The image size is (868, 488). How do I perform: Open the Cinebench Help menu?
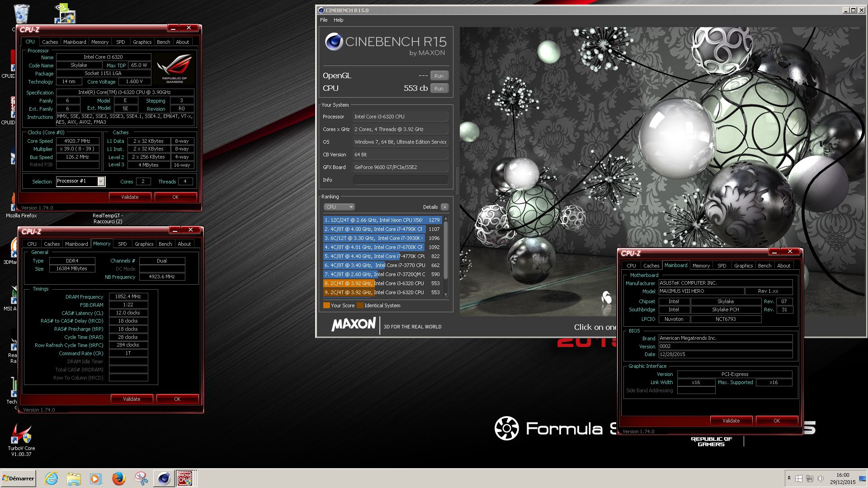(x=338, y=20)
